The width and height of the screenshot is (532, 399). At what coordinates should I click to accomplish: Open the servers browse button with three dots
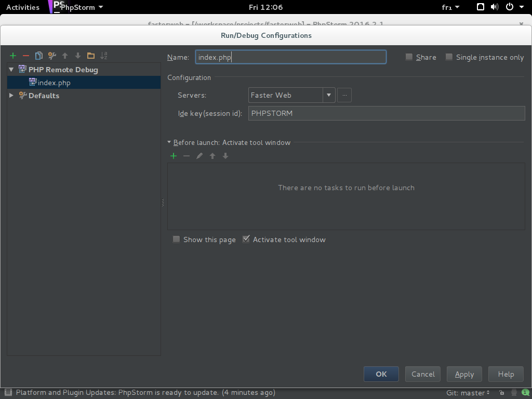(344, 95)
